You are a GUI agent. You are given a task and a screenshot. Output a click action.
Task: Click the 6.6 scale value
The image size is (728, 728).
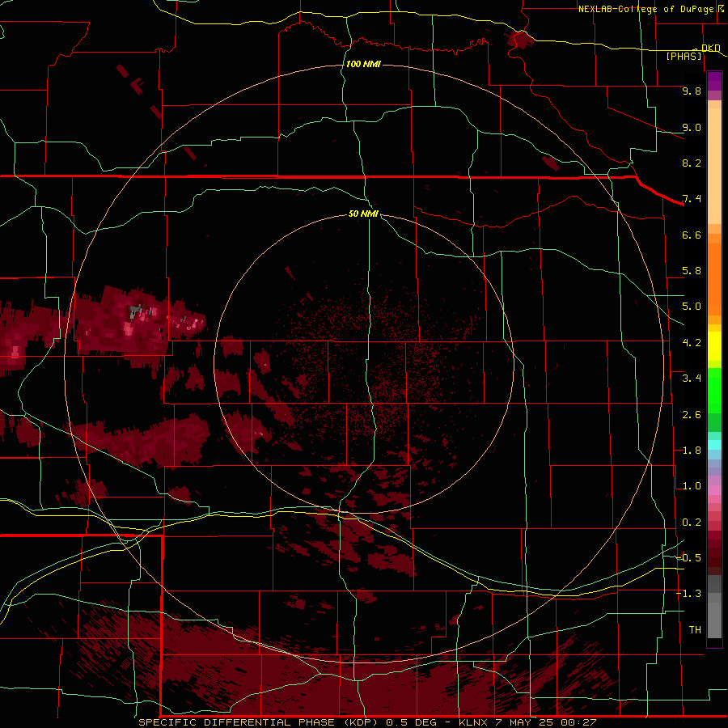[692, 235]
